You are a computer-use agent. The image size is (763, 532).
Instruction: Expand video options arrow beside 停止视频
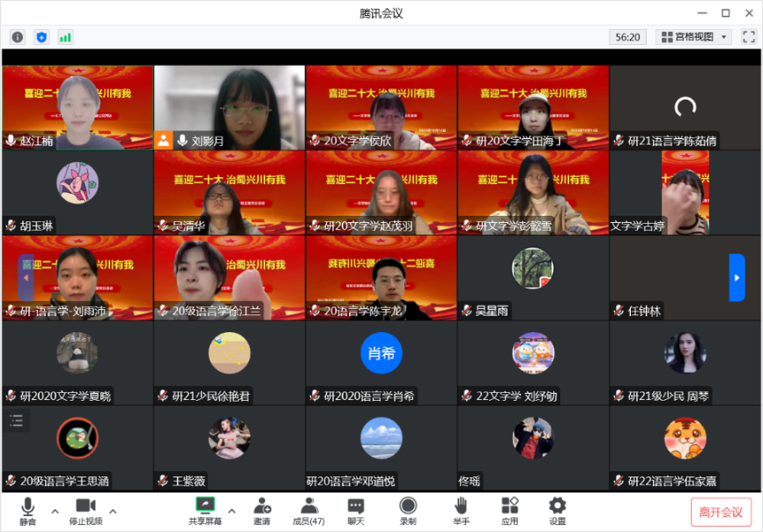tap(113, 511)
